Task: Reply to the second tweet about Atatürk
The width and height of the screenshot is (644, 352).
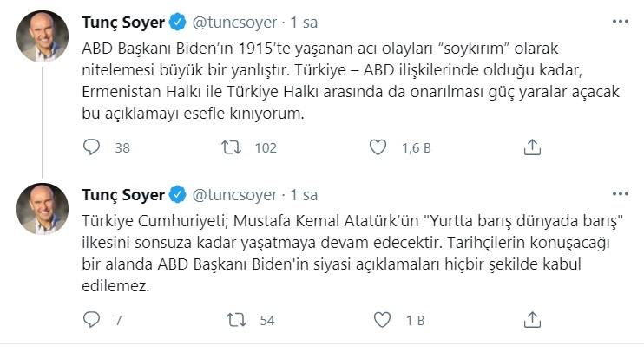Action: pos(92,320)
